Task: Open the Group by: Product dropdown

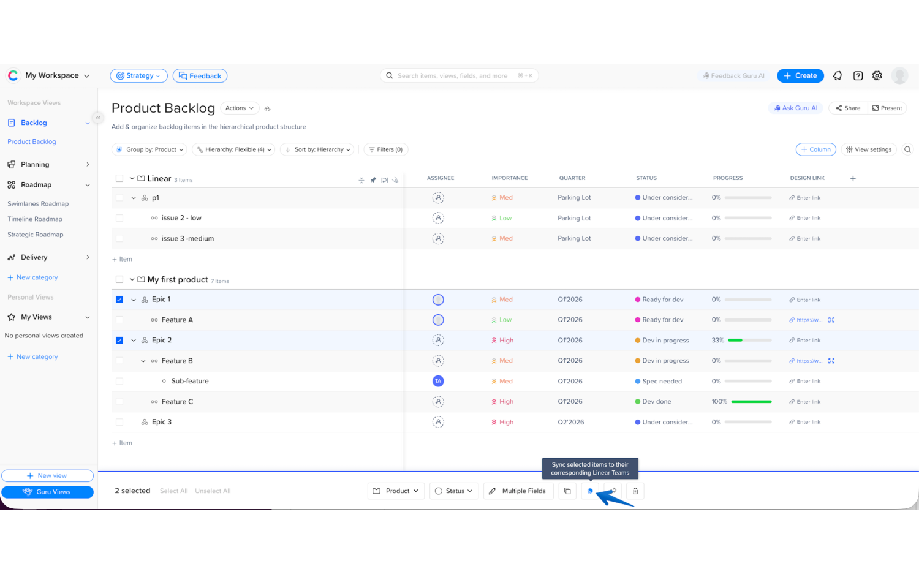Action: pos(149,149)
